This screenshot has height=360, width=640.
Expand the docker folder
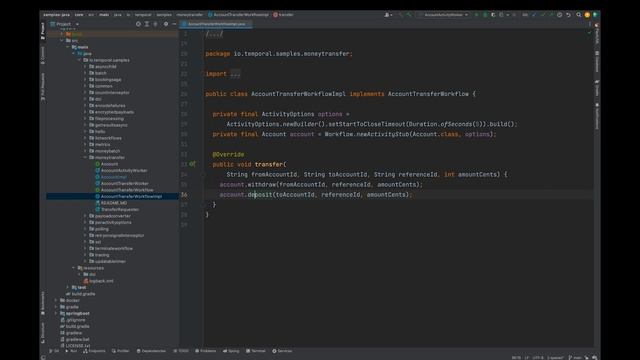tap(56, 300)
